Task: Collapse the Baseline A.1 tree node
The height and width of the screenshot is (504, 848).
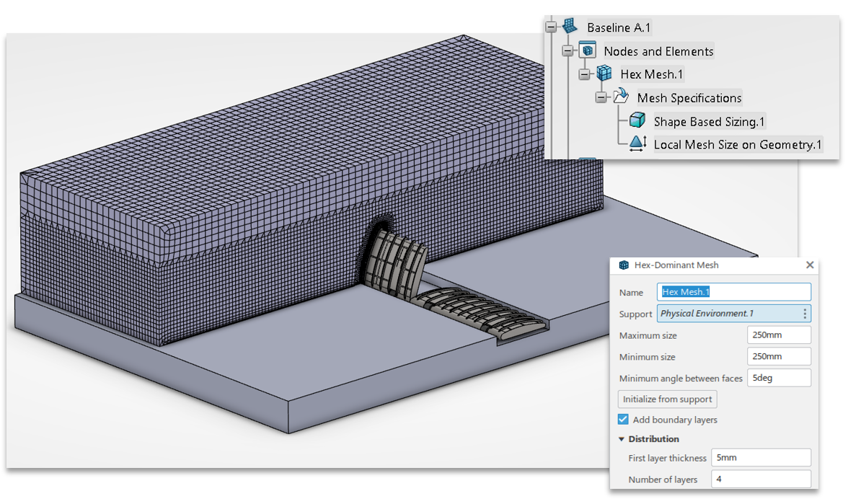Action: pyautogui.click(x=551, y=27)
